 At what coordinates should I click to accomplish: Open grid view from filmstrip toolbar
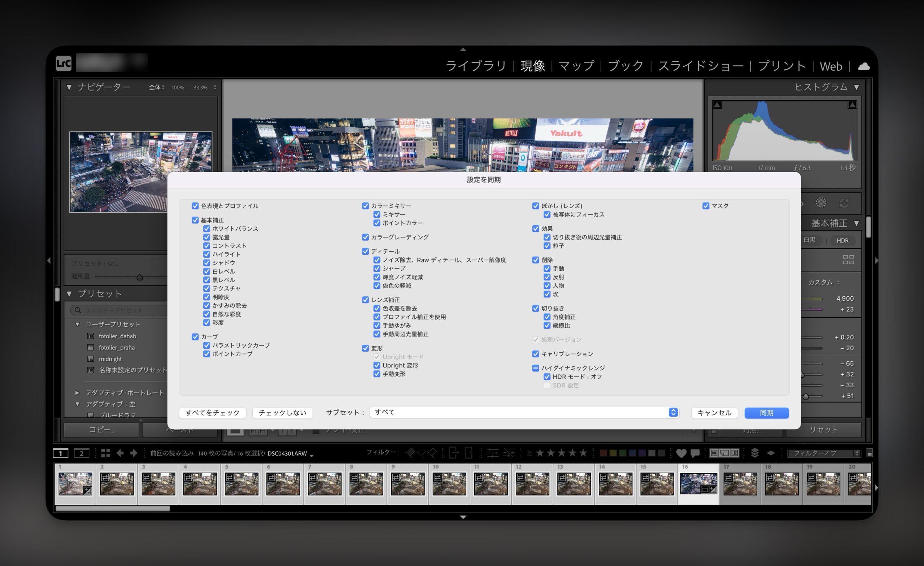pos(105,453)
